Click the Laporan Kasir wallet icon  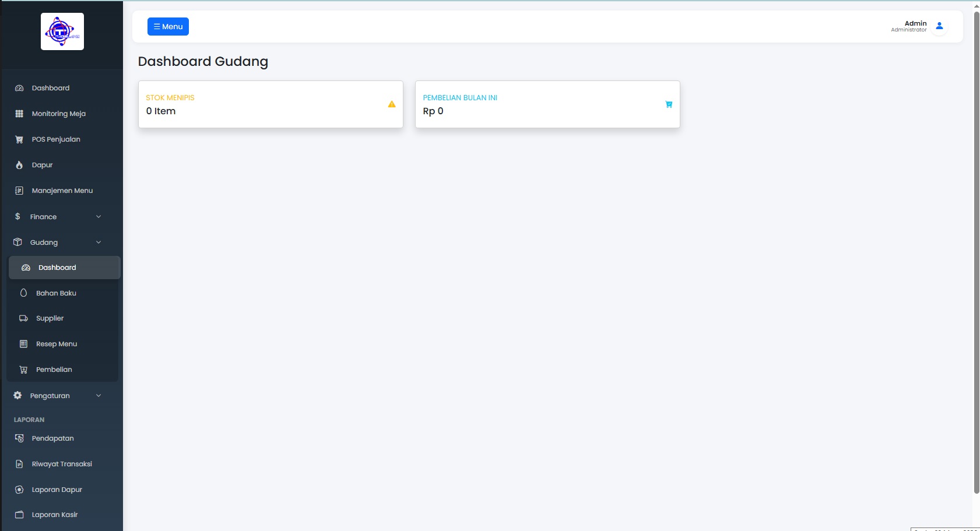coord(19,515)
